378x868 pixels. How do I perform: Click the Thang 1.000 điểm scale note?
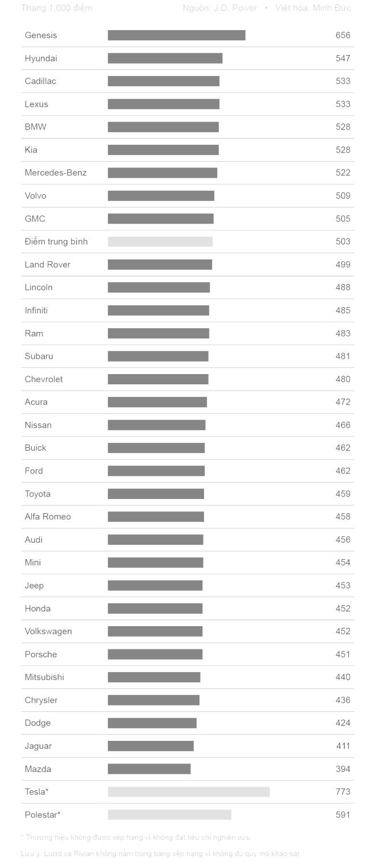coord(56,8)
